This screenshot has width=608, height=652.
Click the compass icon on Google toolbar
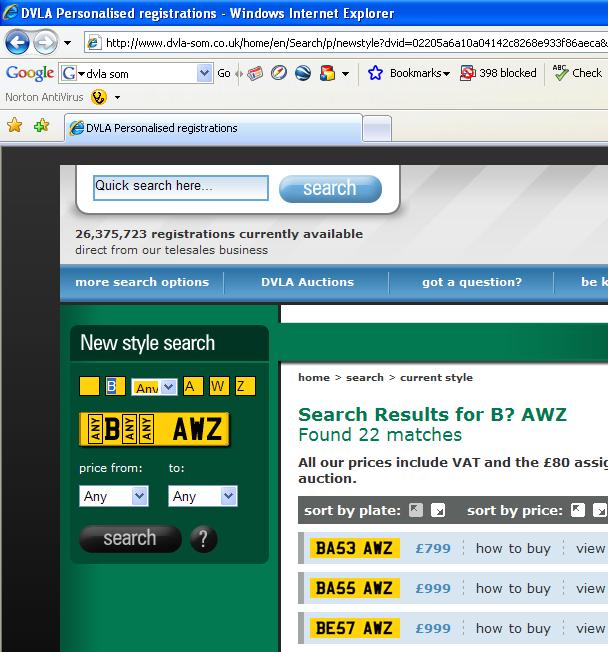(279, 73)
